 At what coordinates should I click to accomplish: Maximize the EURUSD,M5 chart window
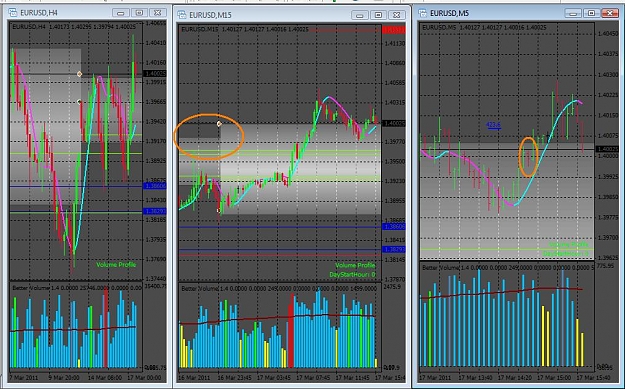coord(592,13)
